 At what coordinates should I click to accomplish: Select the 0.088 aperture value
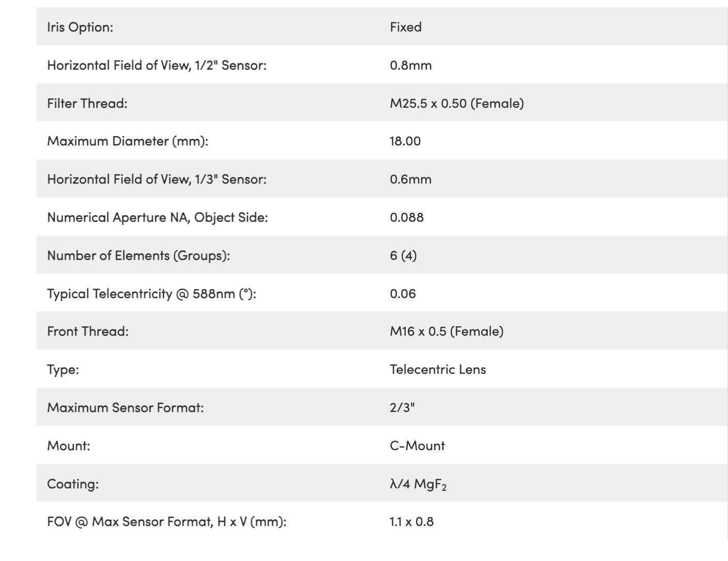pos(407,217)
